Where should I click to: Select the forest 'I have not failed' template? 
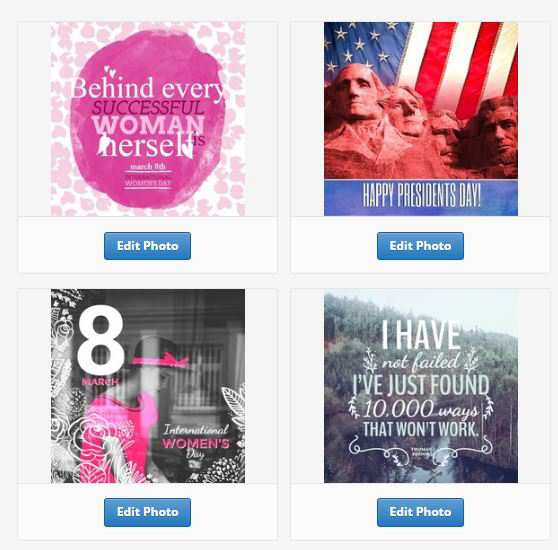[x=421, y=386]
